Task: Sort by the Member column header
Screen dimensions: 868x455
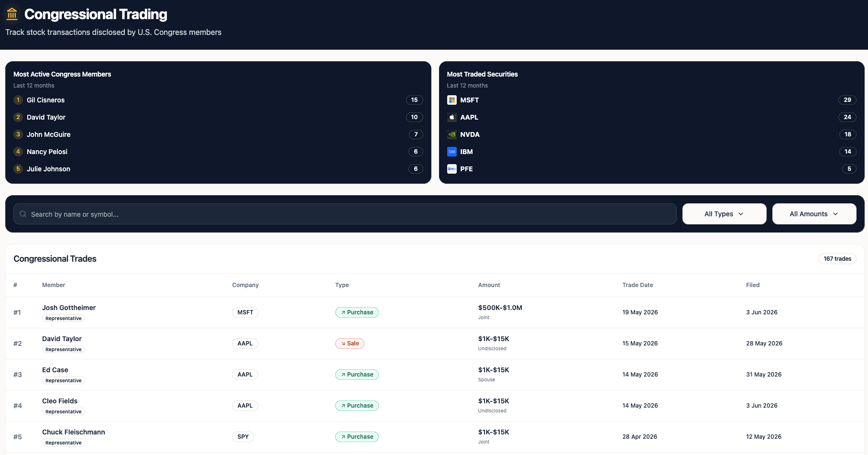Action: pos(54,285)
